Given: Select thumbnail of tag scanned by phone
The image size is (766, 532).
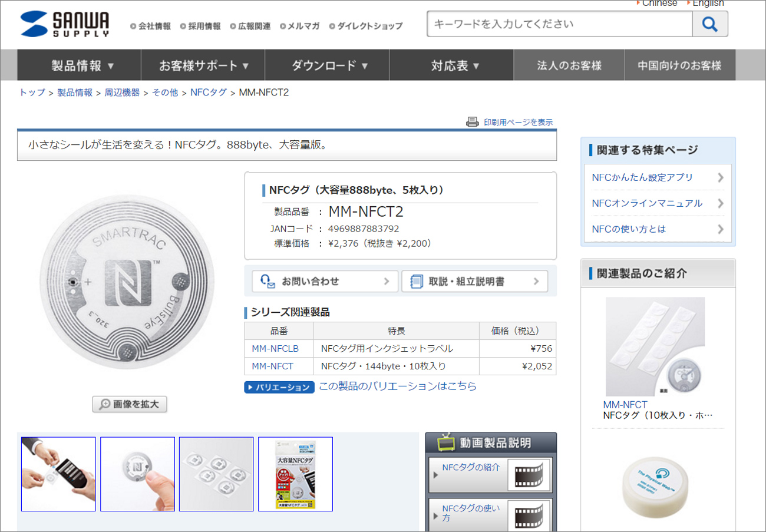Looking at the screenshot, I should pos(58,474).
